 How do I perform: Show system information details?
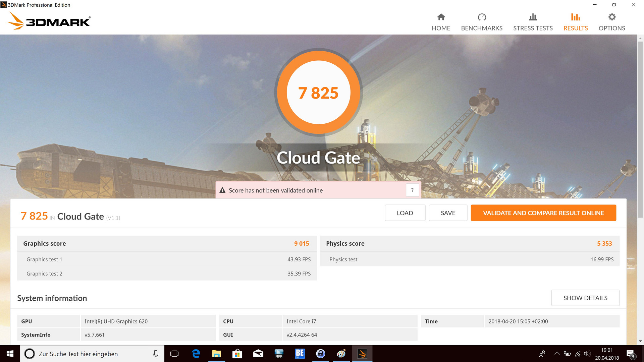(x=585, y=298)
